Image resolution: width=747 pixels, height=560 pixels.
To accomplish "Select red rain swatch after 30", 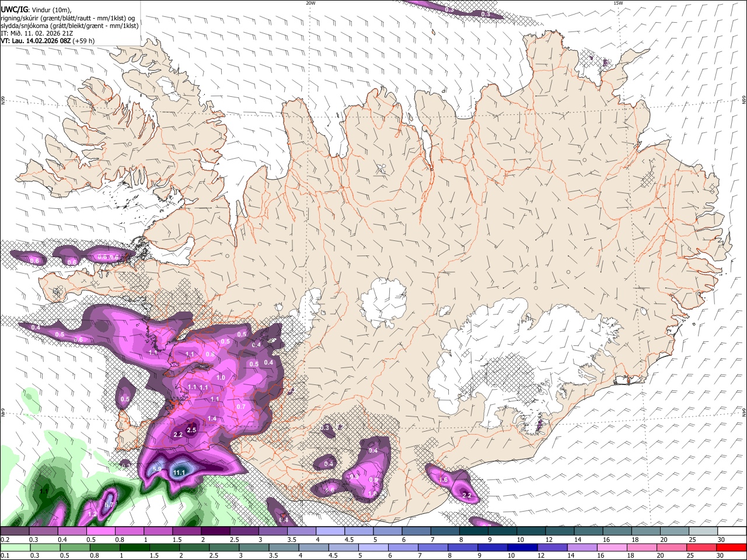I will click(732, 547).
